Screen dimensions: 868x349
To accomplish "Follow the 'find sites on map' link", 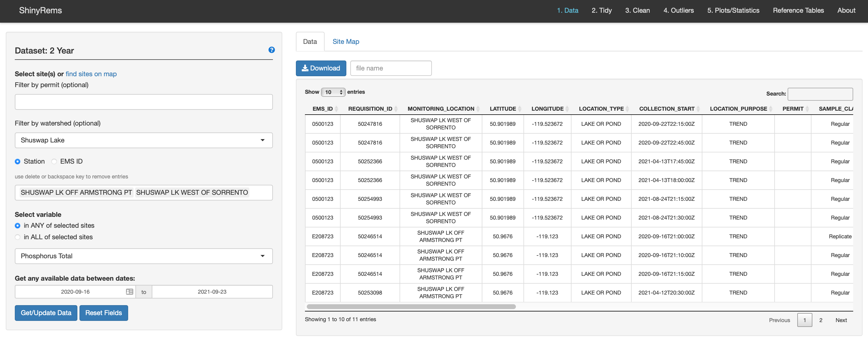I will point(91,74).
